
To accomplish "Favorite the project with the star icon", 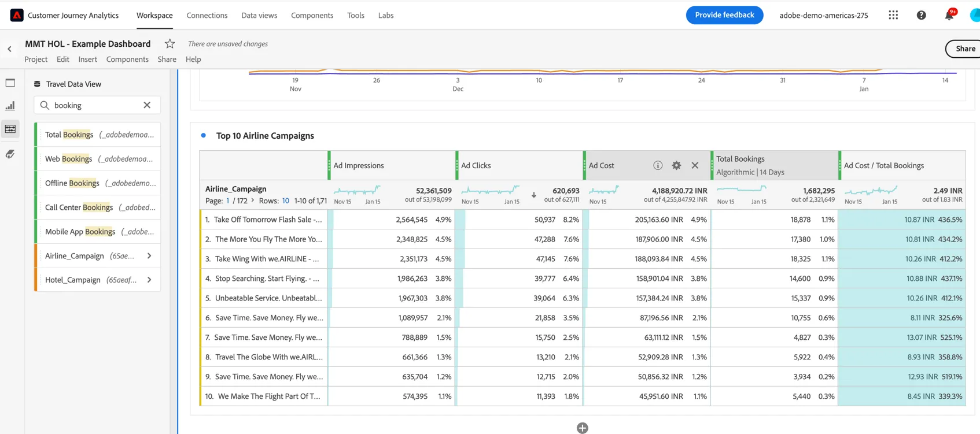I will (x=170, y=43).
